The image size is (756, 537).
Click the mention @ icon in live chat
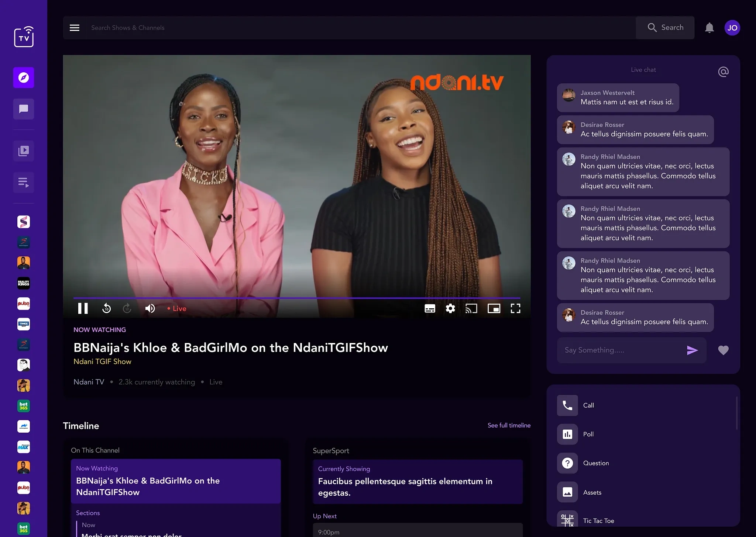(x=723, y=72)
